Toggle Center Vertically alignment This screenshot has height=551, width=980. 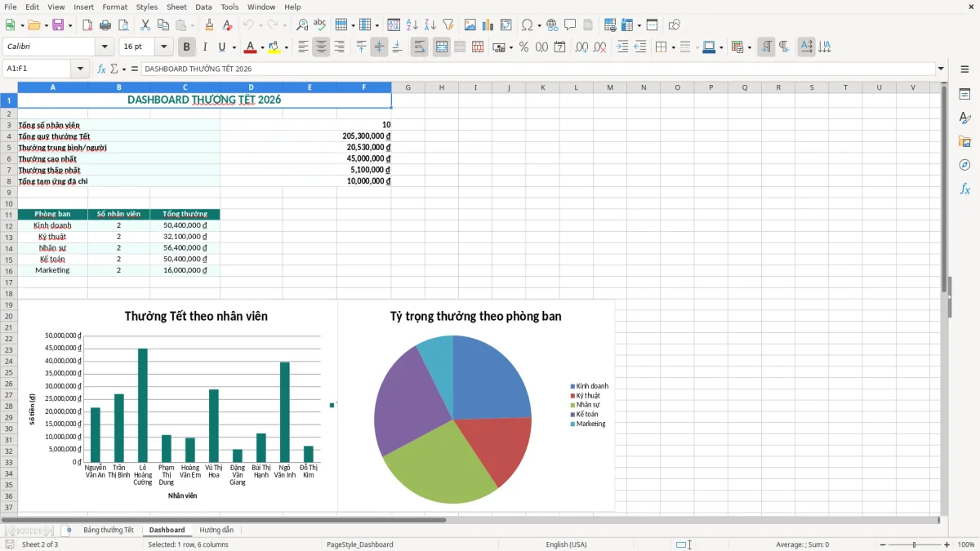[379, 47]
